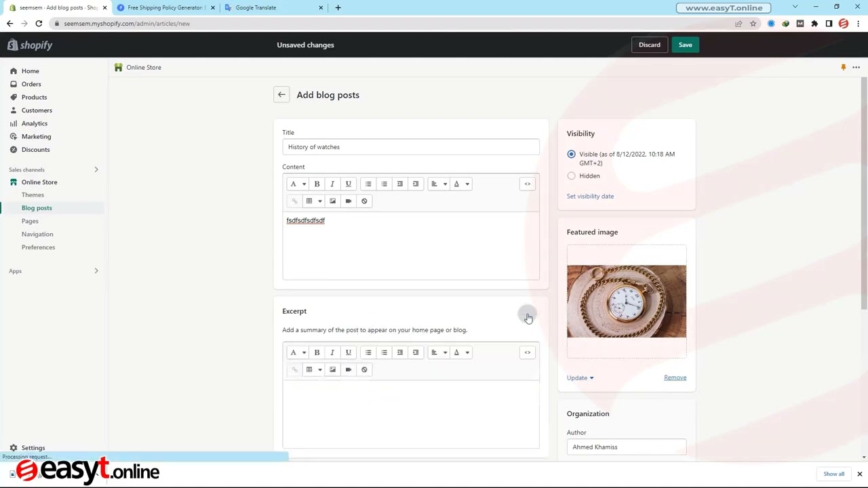
Task: Open Discounts in the sidebar
Action: tap(35, 150)
